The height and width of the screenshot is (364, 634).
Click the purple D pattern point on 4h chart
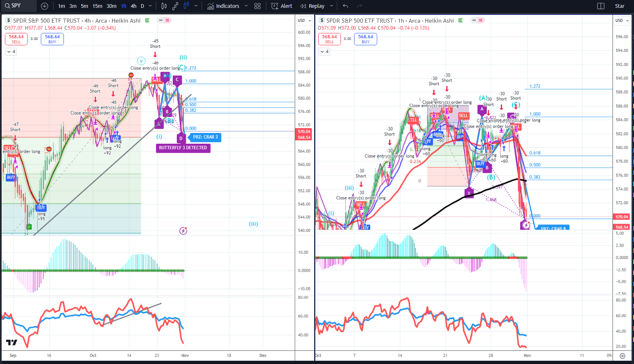click(181, 138)
